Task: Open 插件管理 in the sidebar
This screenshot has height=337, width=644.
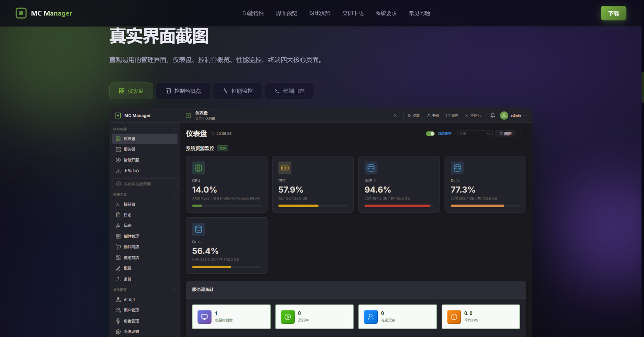Action: click(x=145, y=236)
